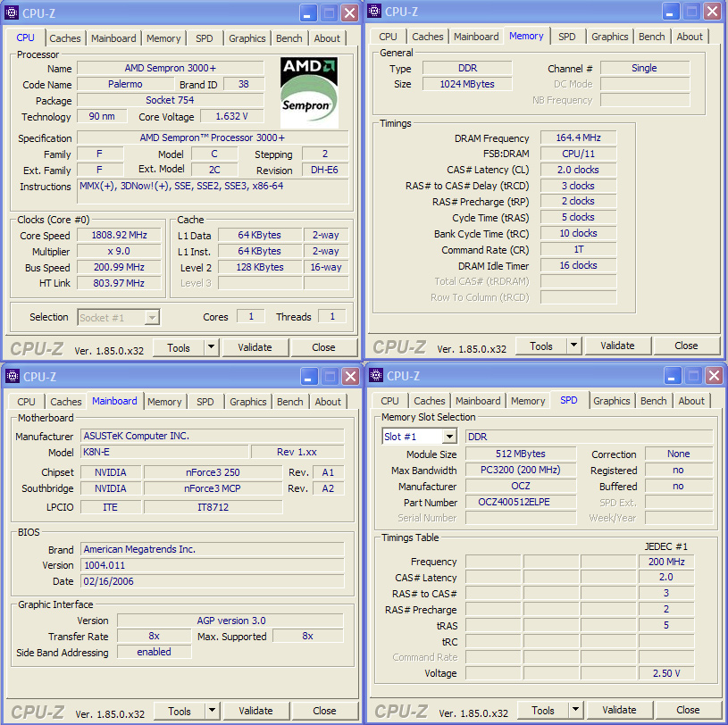728x725 pixels.
Task: Minimize the Memory tab window
Action: tap(670, 12)
